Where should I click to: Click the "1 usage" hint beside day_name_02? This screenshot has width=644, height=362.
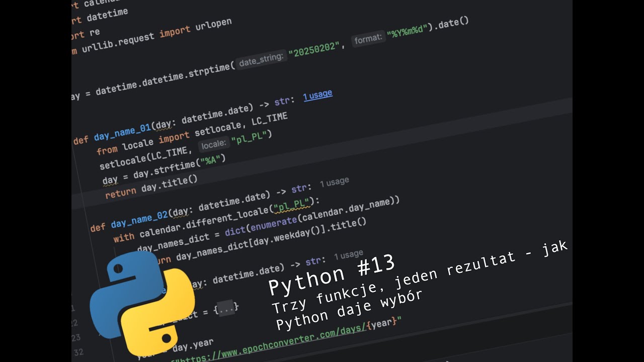(x=334, y=183)
